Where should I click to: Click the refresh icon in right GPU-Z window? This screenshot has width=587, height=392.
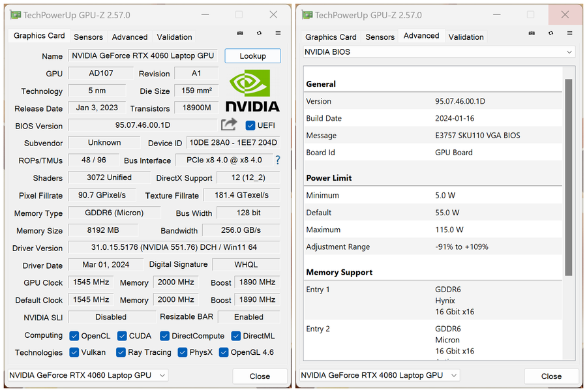click(x=550, y=33)
